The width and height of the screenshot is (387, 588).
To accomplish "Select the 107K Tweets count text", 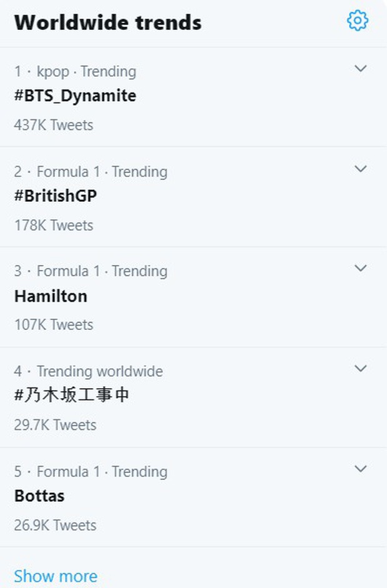I will (x=54, y=325).
